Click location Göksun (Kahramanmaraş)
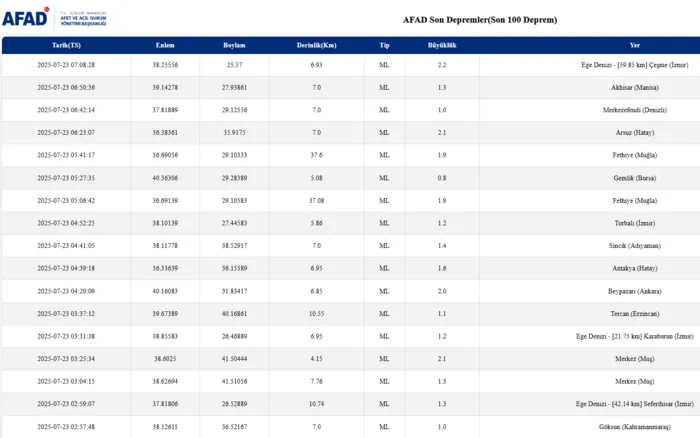700x438 pixels. tap(635, 427)
